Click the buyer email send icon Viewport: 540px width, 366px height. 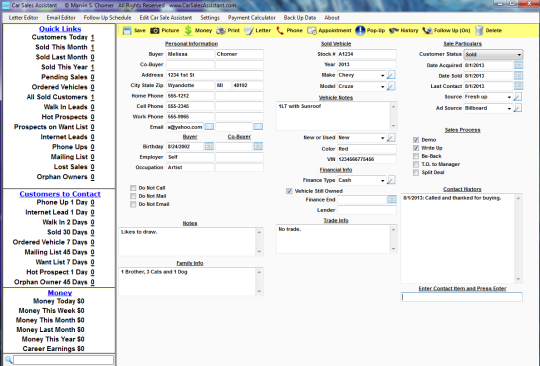[209, 127]
